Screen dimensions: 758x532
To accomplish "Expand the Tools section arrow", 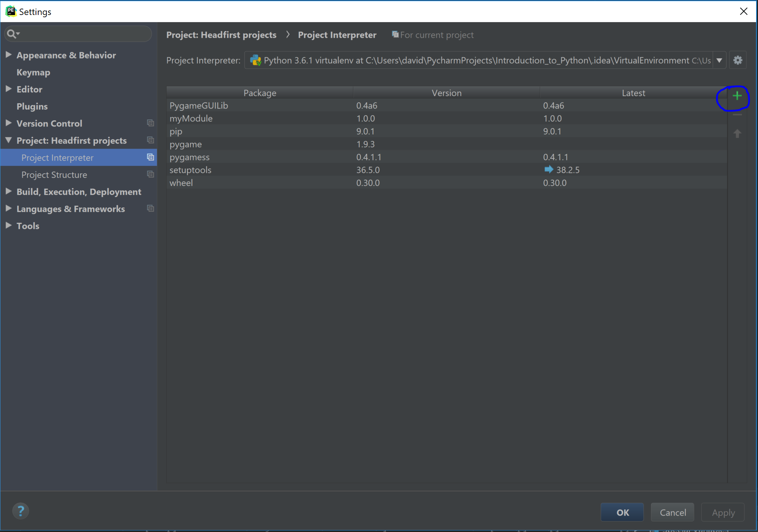I will coord(9,225).
